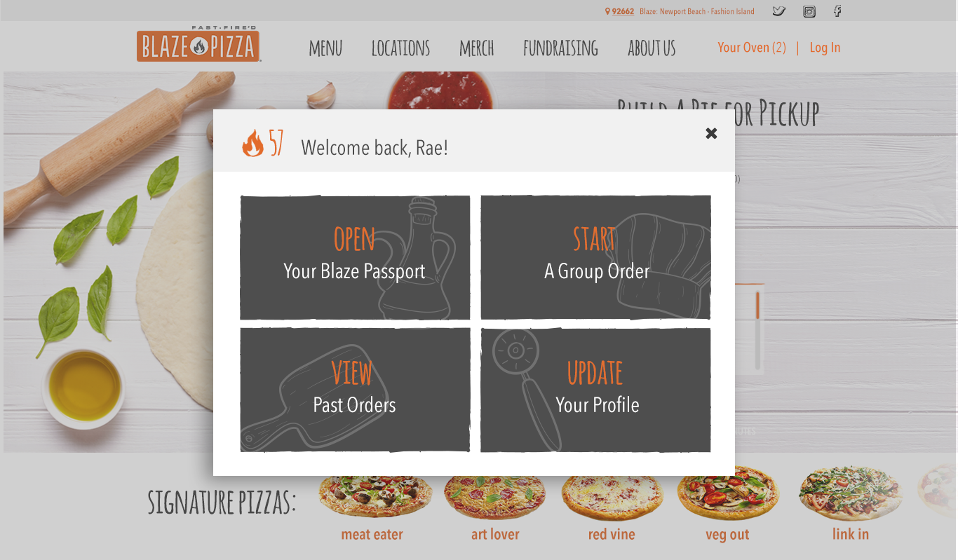
Task: Click the location pin icon beside 92662
Action: click(607, 11)
